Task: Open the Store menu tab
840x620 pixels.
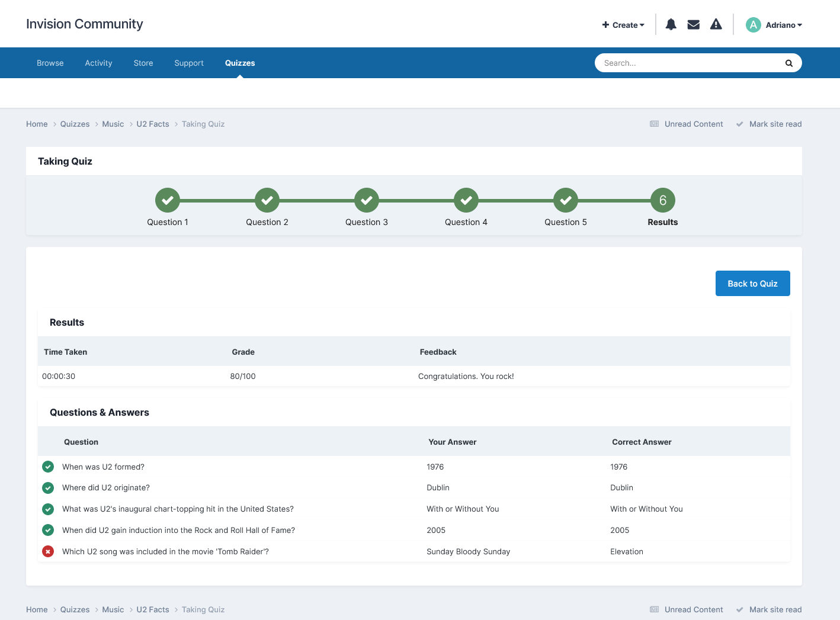Action: tap(143, 63)
